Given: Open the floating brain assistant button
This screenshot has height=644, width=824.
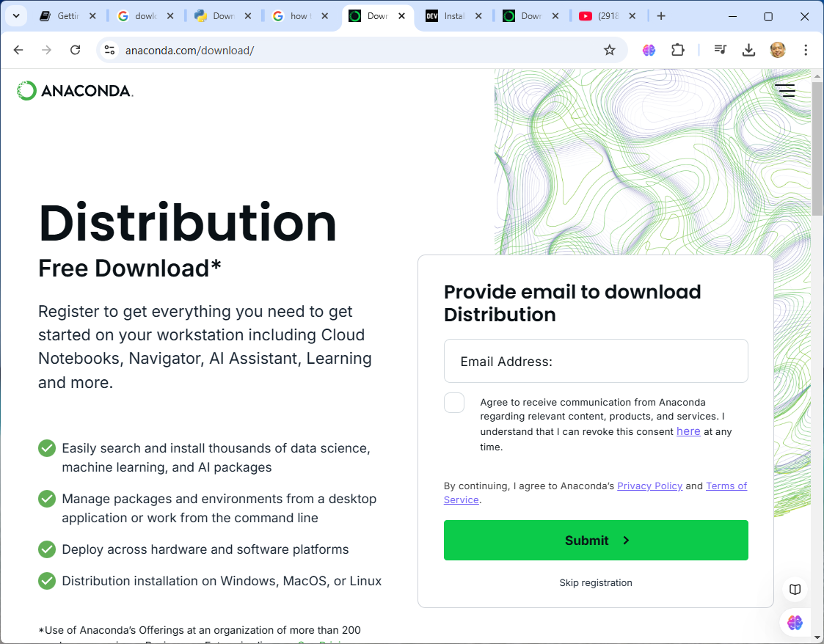Looking at the screenshot, I should [x=795, y=623].
